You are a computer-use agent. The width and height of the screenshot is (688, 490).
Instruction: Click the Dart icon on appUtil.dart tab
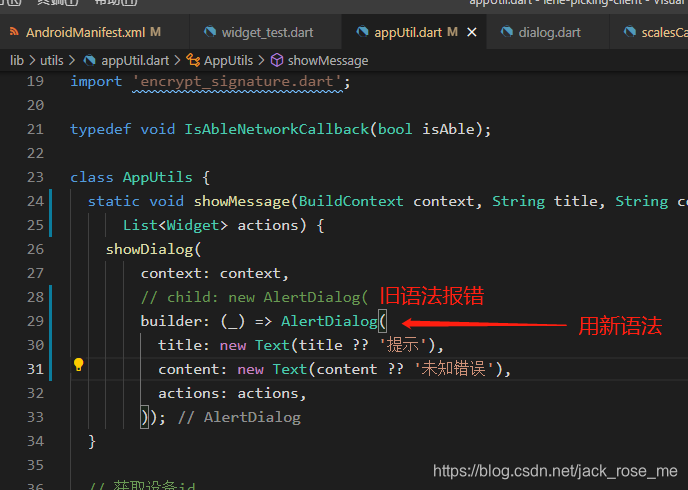362,32
